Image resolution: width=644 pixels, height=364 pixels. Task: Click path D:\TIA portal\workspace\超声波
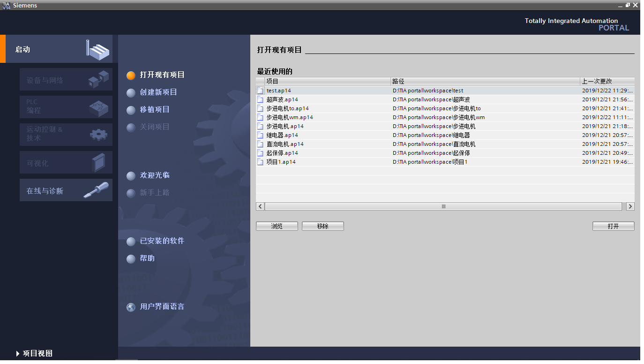(x=431, y=99)
